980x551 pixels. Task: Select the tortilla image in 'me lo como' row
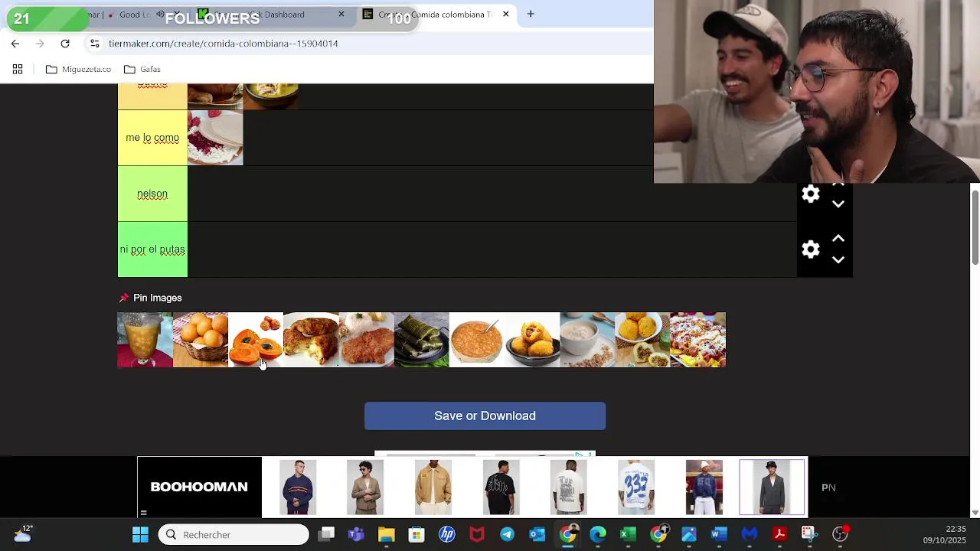click(215, 138)
